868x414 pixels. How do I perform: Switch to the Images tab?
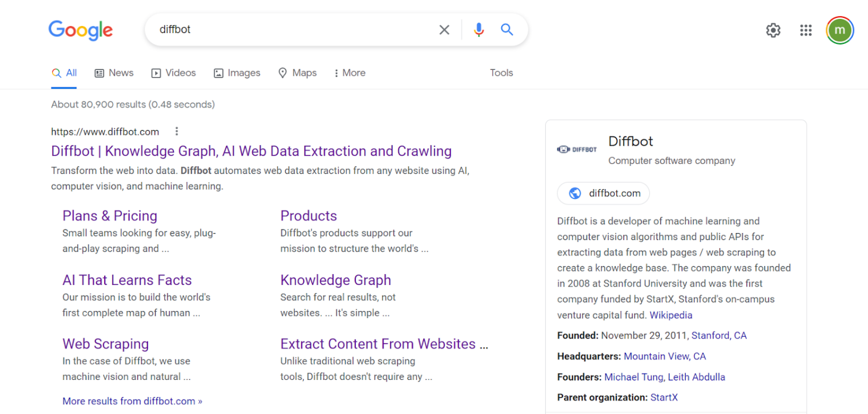(237, 73)
